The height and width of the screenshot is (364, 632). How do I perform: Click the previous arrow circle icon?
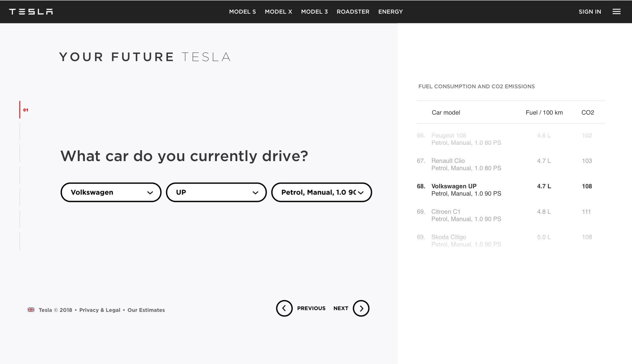click(284, 308)
